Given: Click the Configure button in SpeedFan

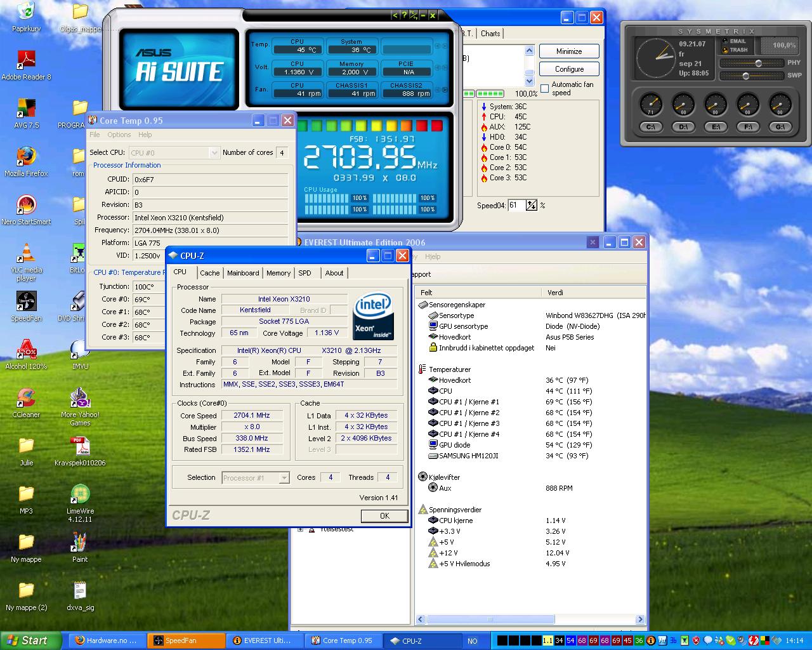Looking at the screenshot, I should (569, 69).
